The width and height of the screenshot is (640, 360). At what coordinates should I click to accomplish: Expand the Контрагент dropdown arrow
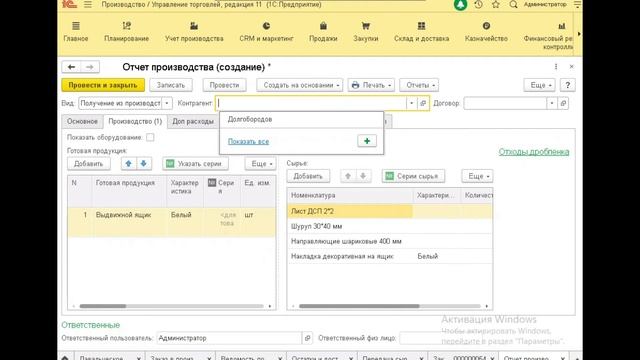[411, 103]
